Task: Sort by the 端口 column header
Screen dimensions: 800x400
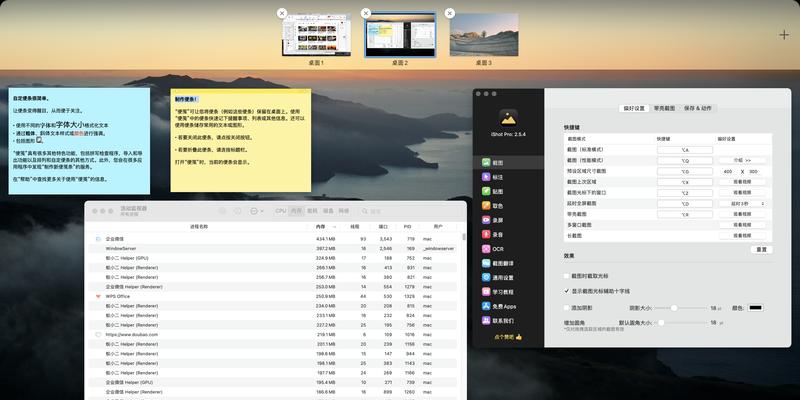Action: tap(383, 227)
